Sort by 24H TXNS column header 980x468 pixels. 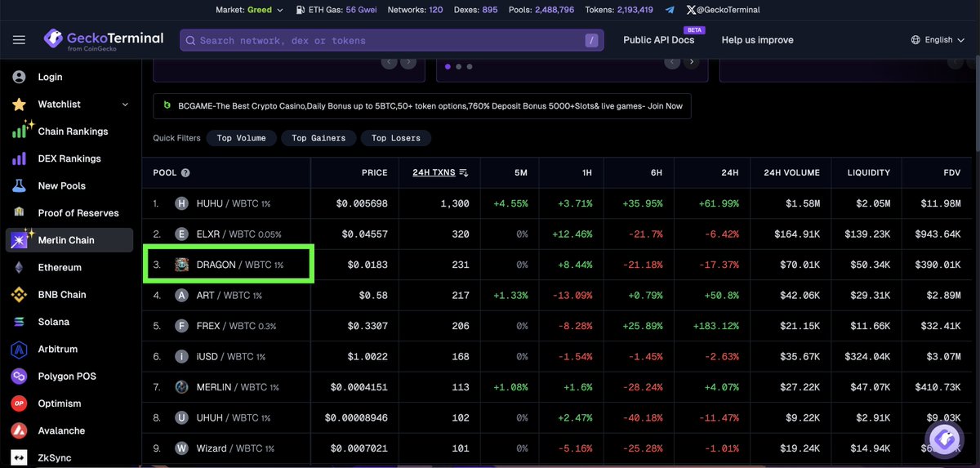point(440,173)
